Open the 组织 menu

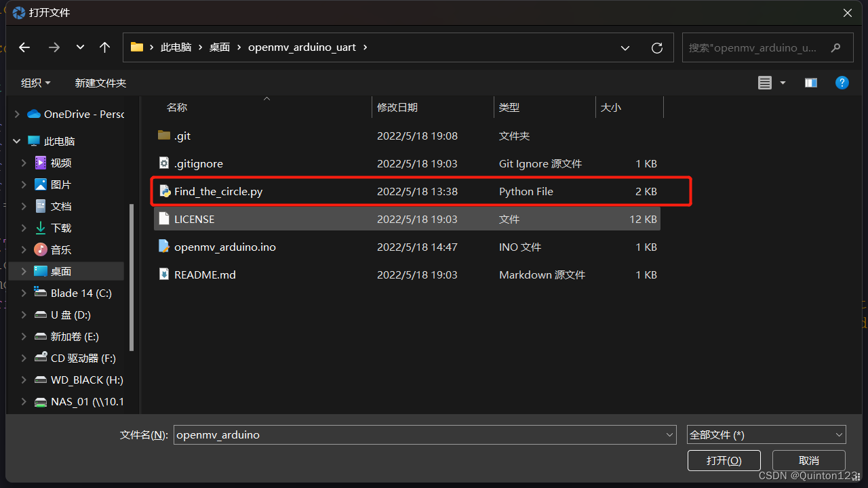click(35, 82)
